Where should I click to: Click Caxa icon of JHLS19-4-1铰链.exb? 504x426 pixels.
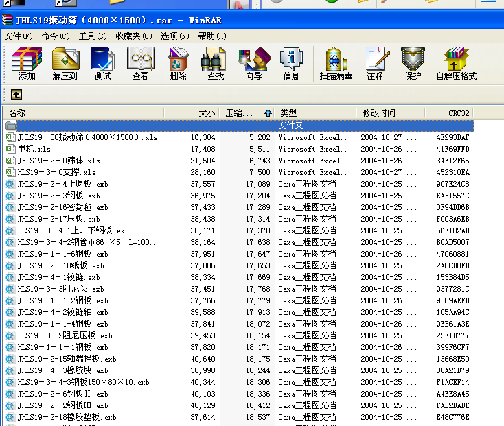pyautogui.click(x=10, y=277)
